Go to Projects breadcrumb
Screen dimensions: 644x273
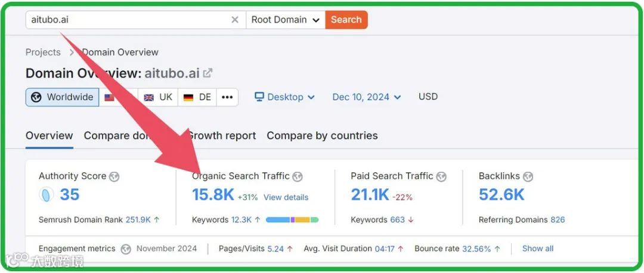(43, 52)
